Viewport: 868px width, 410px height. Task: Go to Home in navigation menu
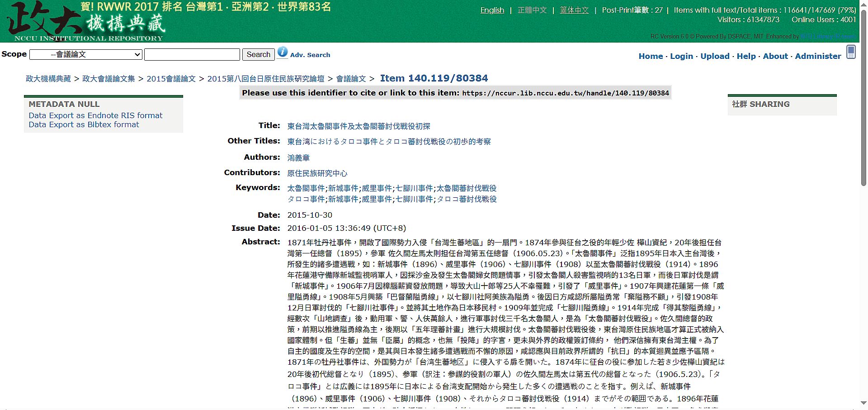651,56
